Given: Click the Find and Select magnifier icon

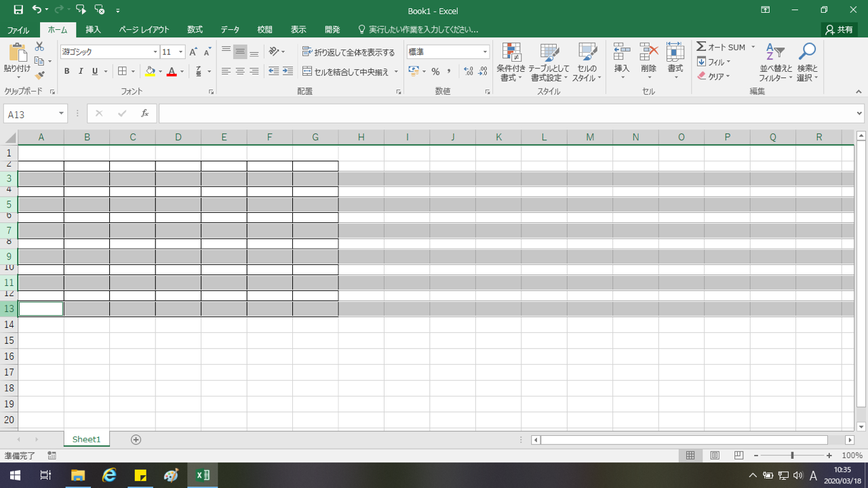Looking at the screenshot, I should pyautogui.click(x=807, y=52).
